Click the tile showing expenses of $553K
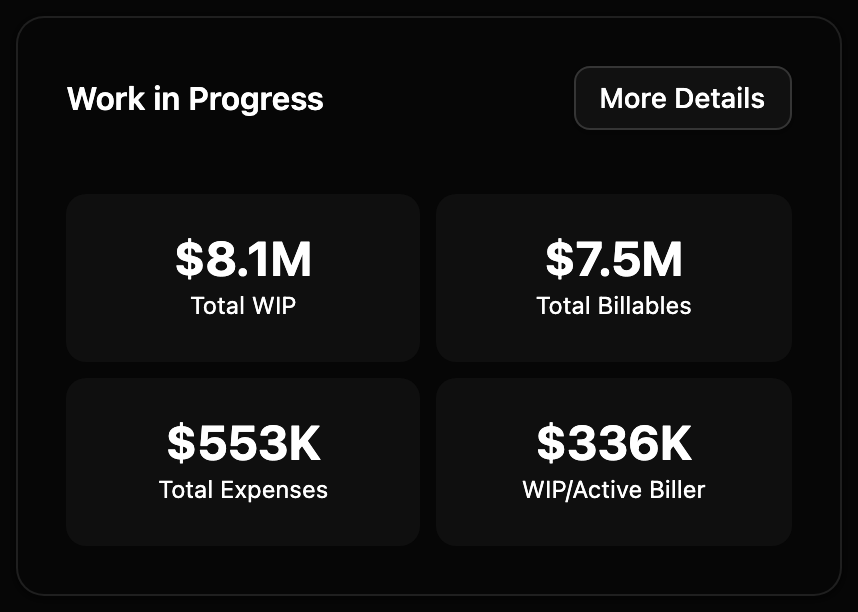The width and height of the screenshot is (858, 612). 242,461
